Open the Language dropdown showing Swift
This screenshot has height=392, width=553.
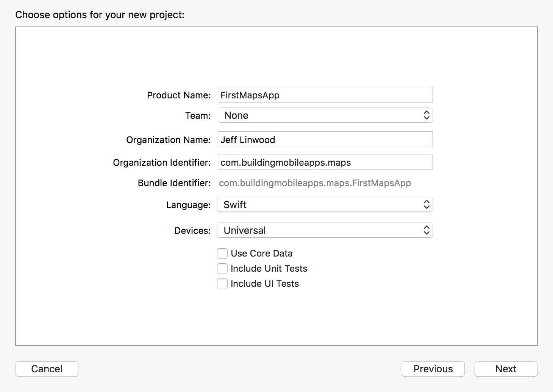point(325,204)
